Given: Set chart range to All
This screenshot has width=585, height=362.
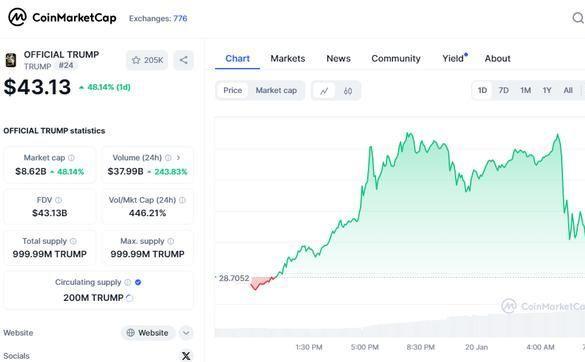Looking at the screenshot, I should (568, 91).
